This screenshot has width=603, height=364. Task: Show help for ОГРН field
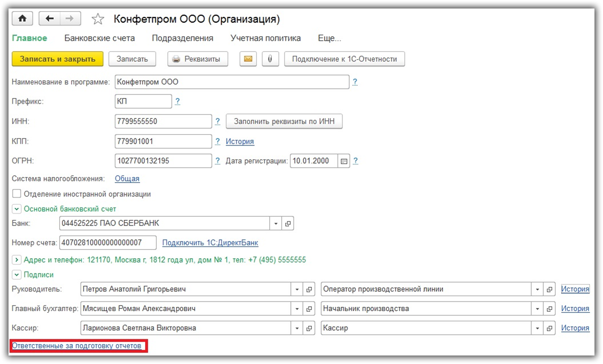coord(217,161)
